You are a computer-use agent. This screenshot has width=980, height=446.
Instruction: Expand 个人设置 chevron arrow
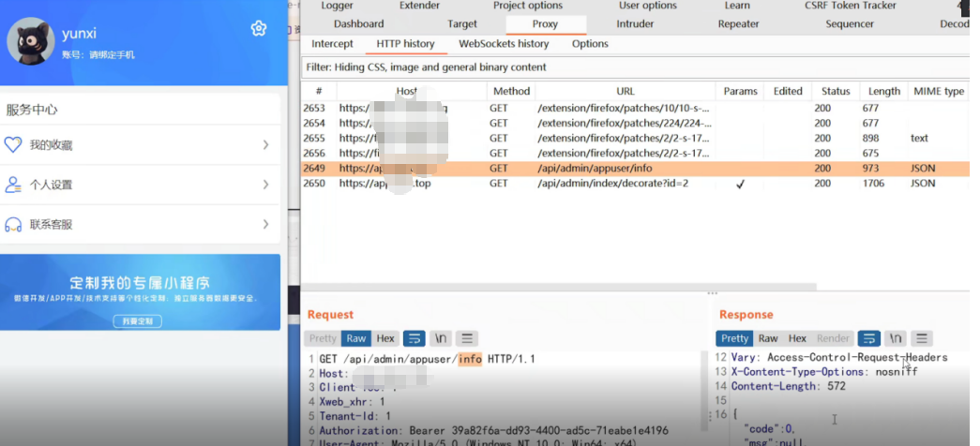pos(265,185)
